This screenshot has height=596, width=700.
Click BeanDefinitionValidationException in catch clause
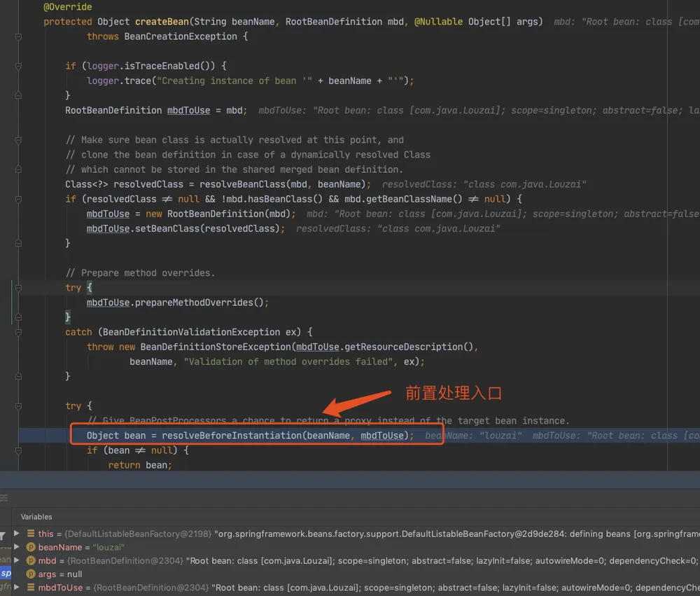[x=191, y=333]
